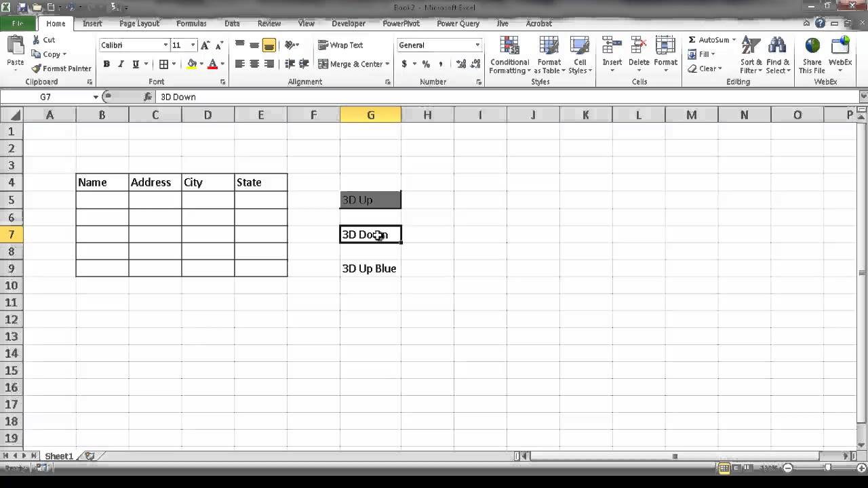Open the Find & Select dropdown
This screenshot has height=488, width=868.
[778, 55]
